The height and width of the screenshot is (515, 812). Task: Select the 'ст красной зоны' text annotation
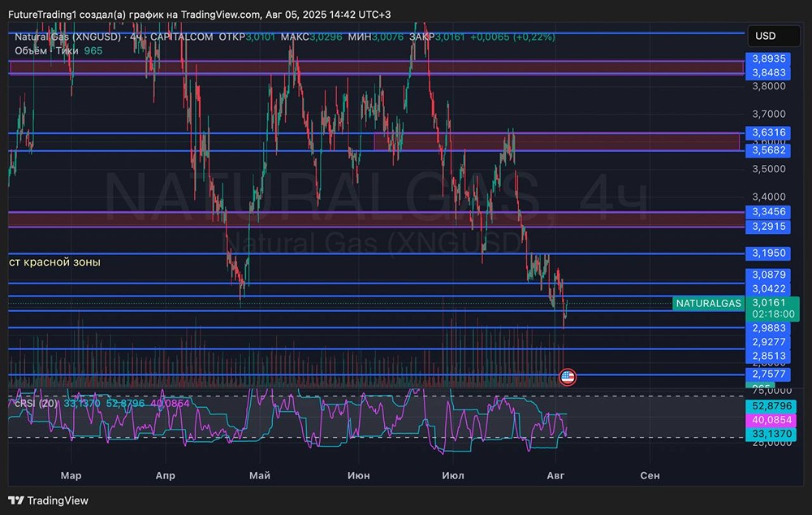point(55,262)
